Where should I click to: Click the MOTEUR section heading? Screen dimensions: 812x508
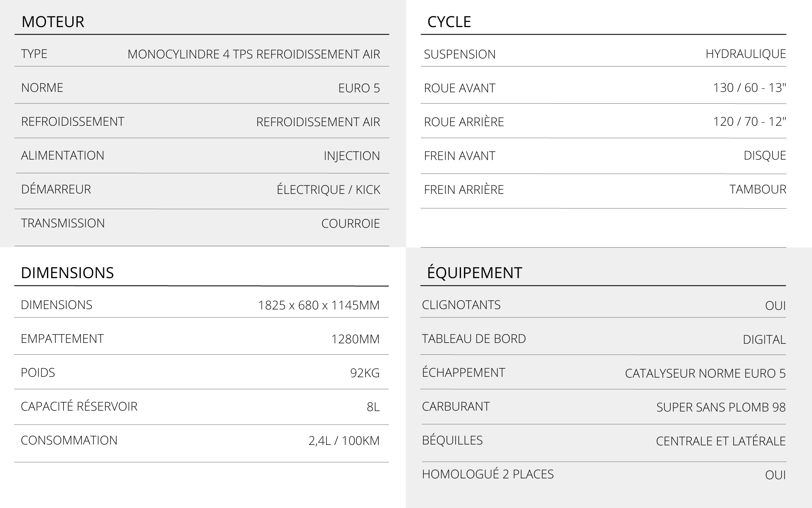pos(53,22)
